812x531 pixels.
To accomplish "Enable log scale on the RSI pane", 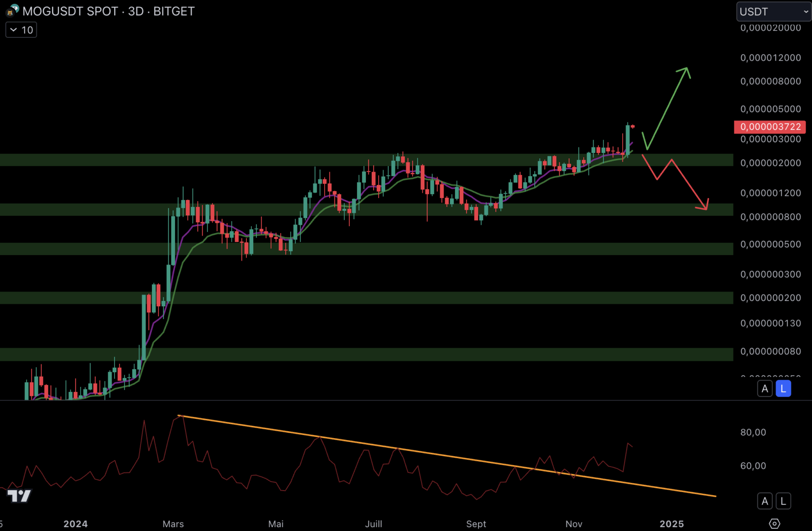I will [783, 501].
